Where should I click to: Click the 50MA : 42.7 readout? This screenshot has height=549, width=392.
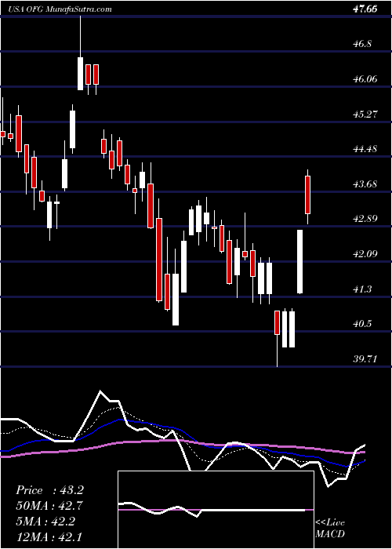click(49, 506)
